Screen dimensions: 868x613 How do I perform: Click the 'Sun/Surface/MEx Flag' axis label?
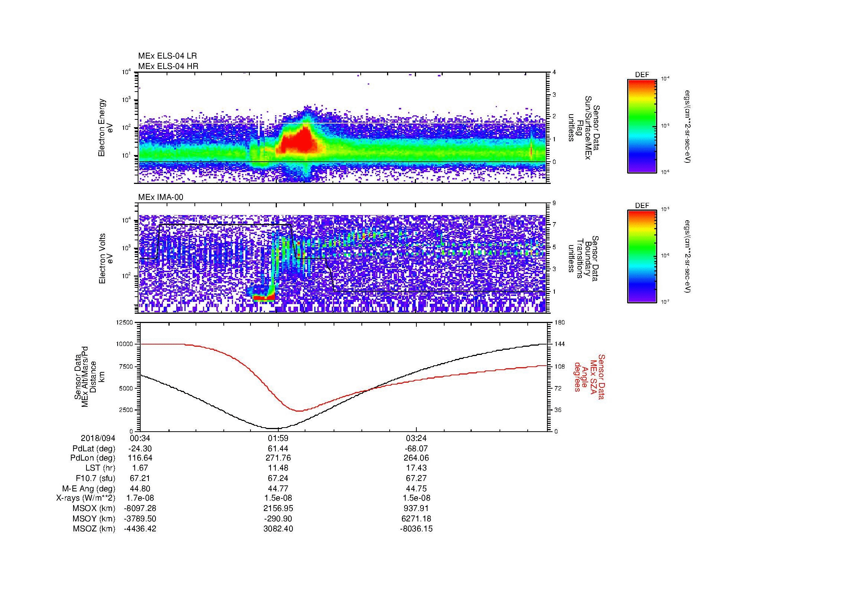click(x=583, y=128)
